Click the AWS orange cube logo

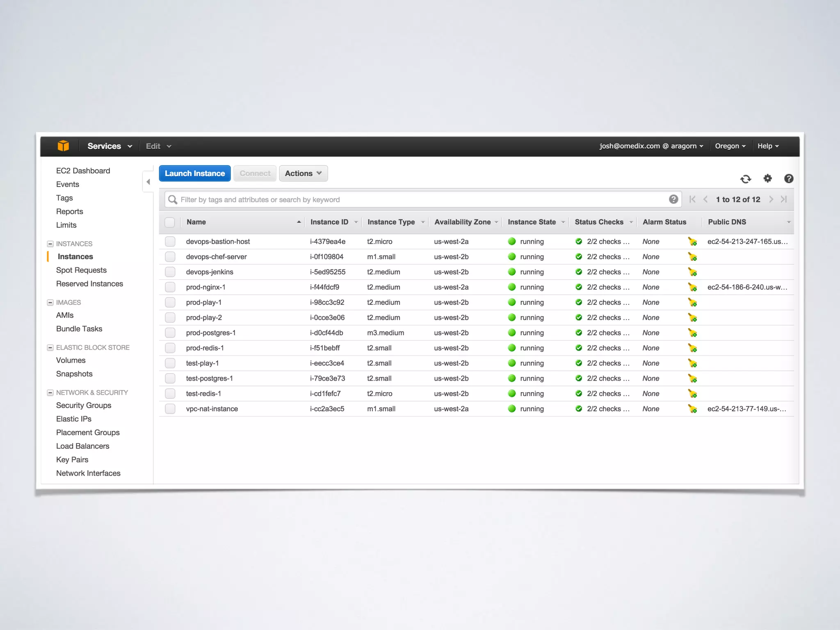coord(63,146)
